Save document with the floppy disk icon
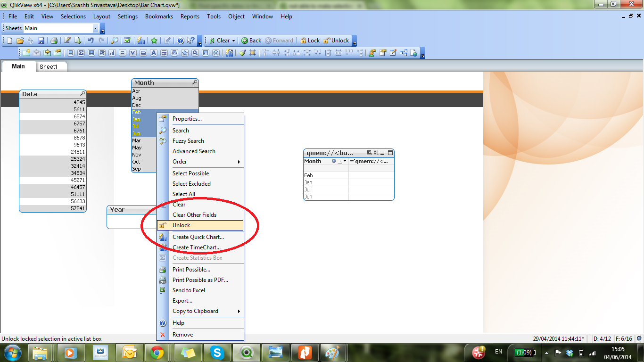 [x=41, y=41]
